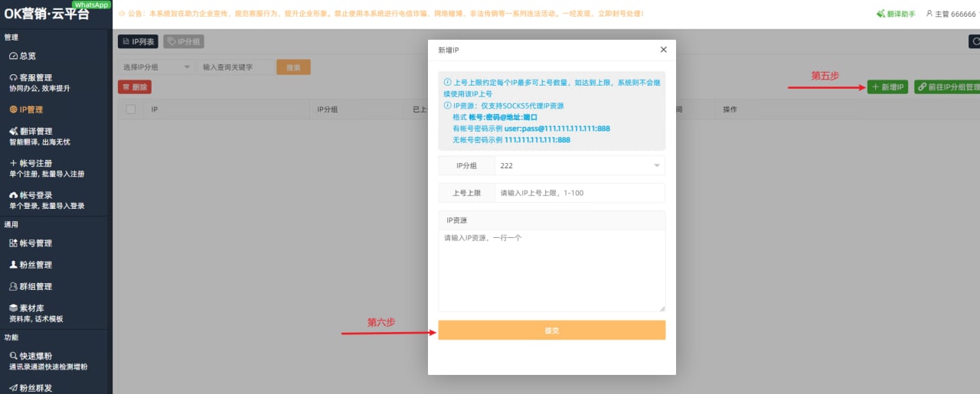Click the IP资源 label above the textarea
The height and width of the screenshot is (394, 980).
(457, 220)
